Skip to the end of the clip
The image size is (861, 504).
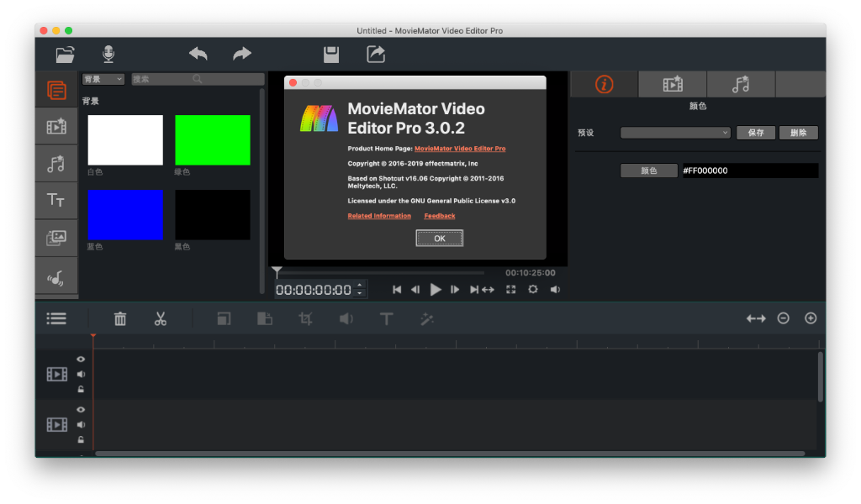(474, 290)
